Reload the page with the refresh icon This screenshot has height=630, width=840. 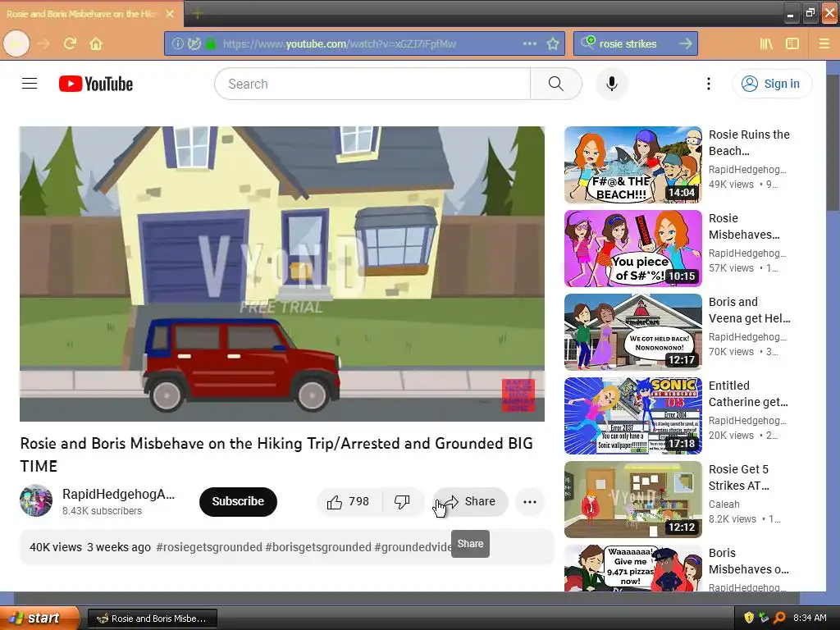tap(70, 43)
